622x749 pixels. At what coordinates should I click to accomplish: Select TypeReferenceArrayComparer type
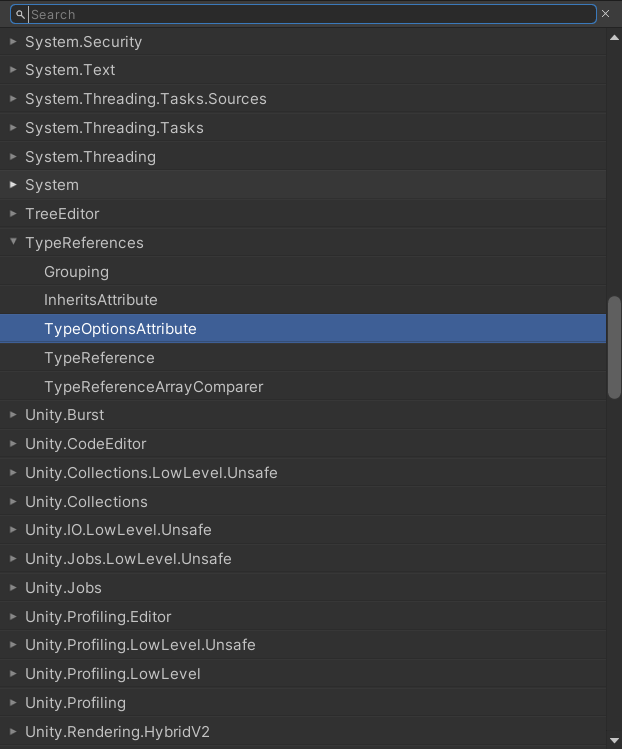click(x=303, y=386)
